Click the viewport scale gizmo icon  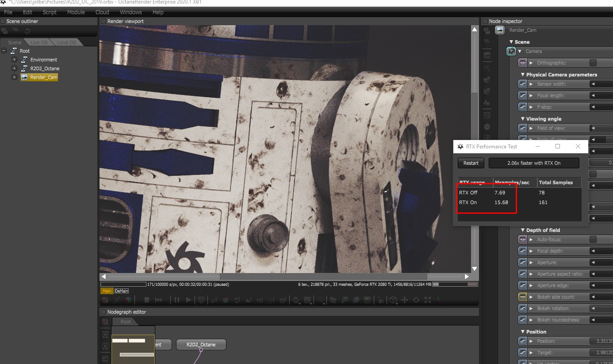[428, 300]
